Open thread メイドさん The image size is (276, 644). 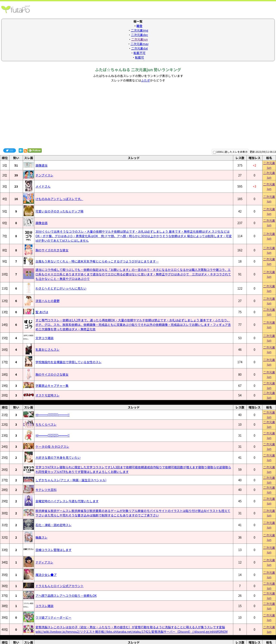coord(43,187)
